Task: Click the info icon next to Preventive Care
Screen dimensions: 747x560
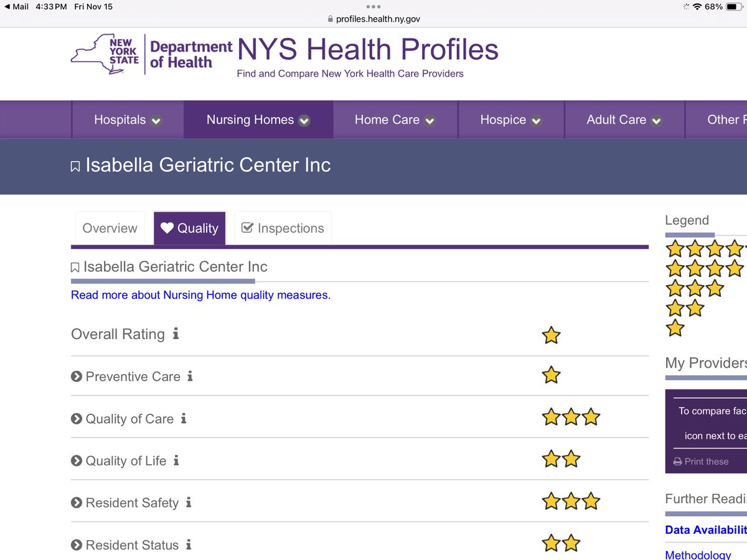Action: [190, 376]
